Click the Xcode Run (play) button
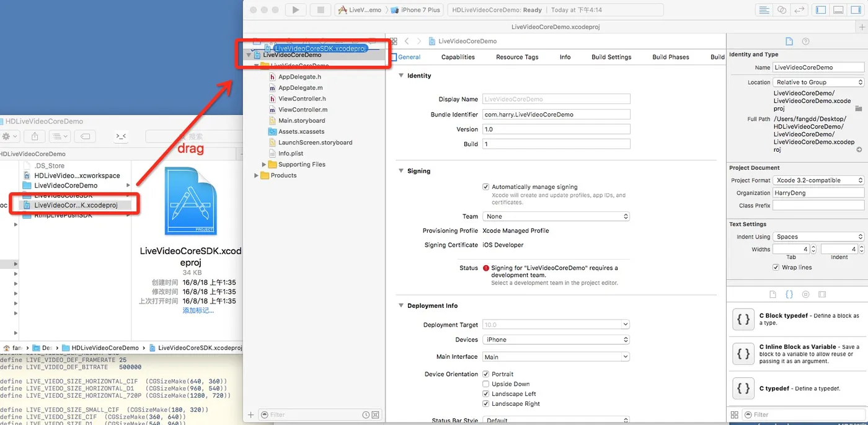Screen dimensions: 868x425 [296, 10]
